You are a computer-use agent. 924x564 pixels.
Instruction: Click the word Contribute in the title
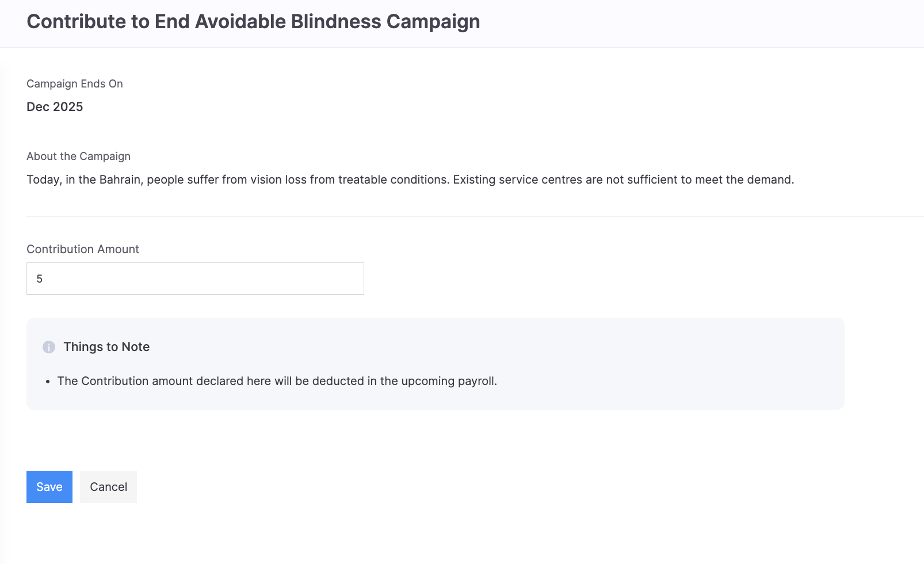77,22
